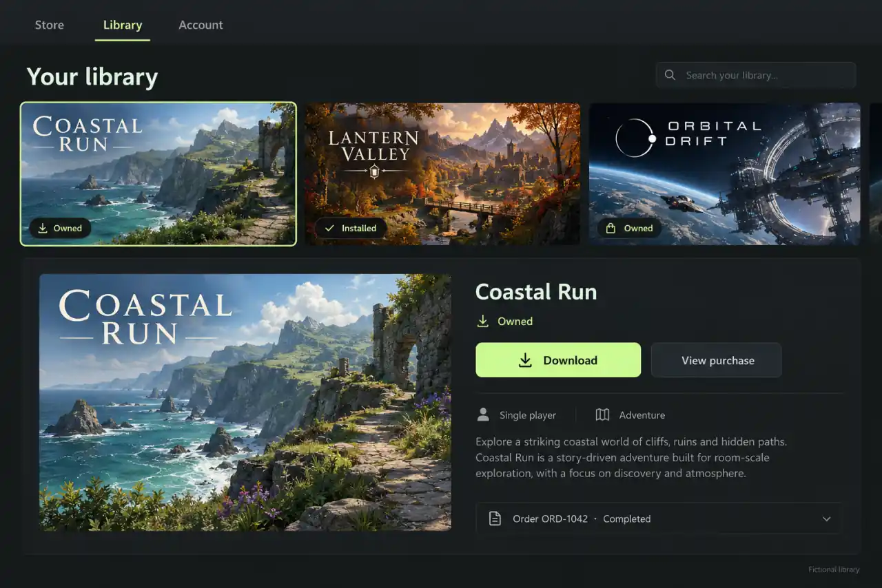The height and width of the screenshot is (588, 882).
Task: Click the Your library heading
Action: point(92,76)
